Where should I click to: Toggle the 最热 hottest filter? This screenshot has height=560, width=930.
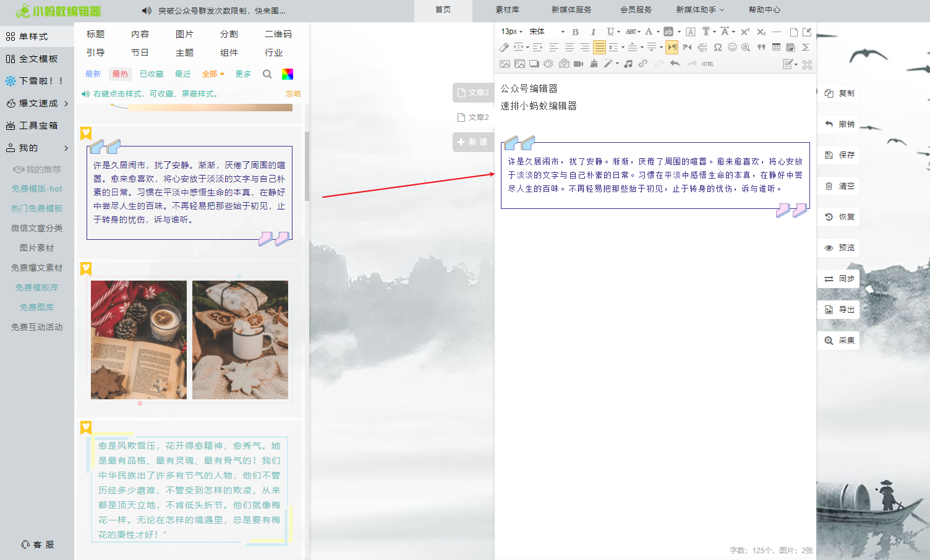pyautogui.click(x=120, y=74)
